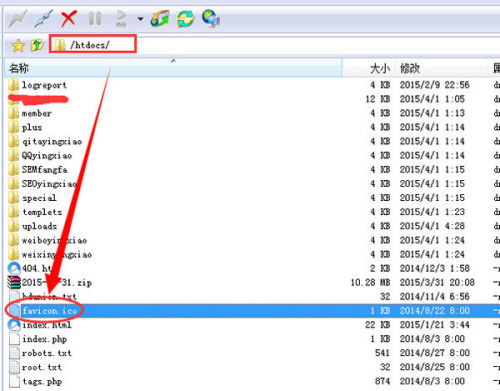The width and height of the screenshot is (500, 391).
Task: Click the Pause transfer toolbar icon
Action: [95, 18]
